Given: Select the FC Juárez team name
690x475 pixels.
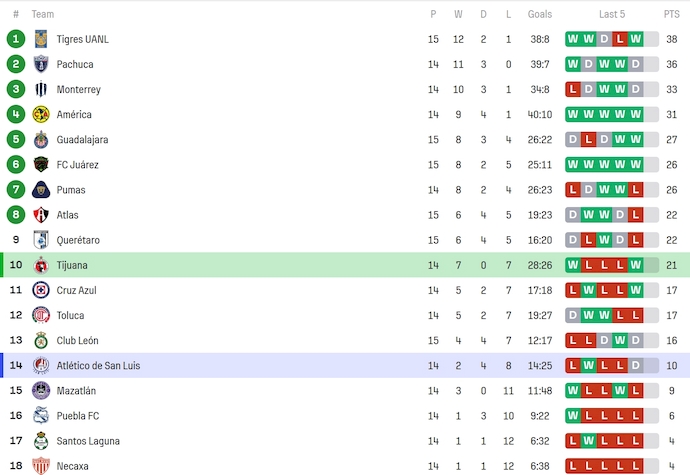Looking at the screenshot, I should (x=77, y=165).
